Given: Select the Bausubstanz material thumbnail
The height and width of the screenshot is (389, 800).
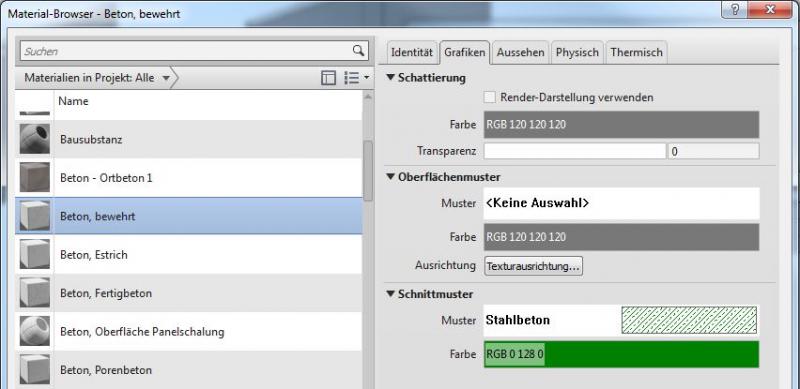Looking at the screenshot, I should (x=35, y=139).
